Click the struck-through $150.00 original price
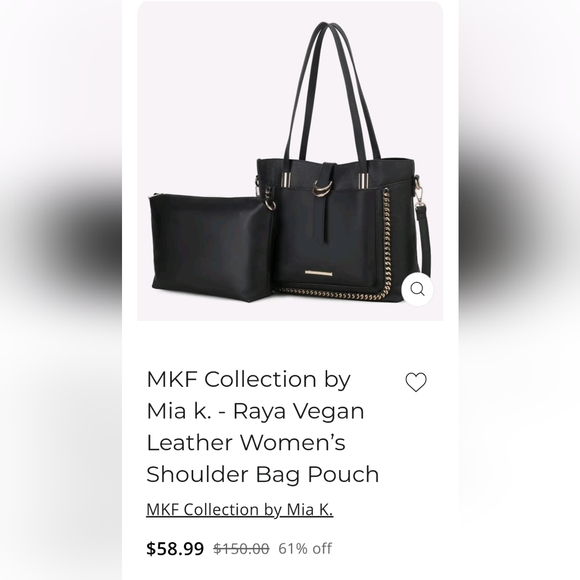 [x=241, y=548]
